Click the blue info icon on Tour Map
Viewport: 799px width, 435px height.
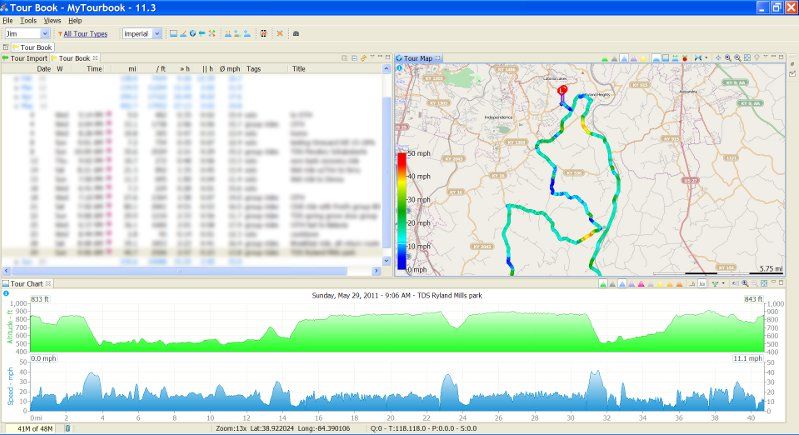(x=399, y=68)
